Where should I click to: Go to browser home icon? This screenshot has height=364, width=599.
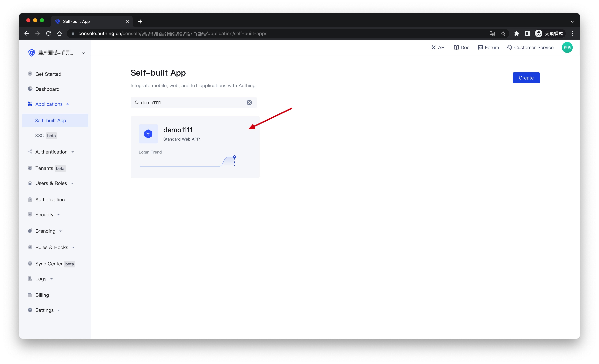[59, 33]
